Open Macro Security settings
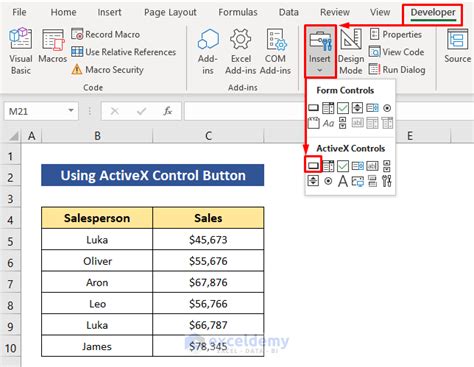474x367 pixels. point(107,70)
